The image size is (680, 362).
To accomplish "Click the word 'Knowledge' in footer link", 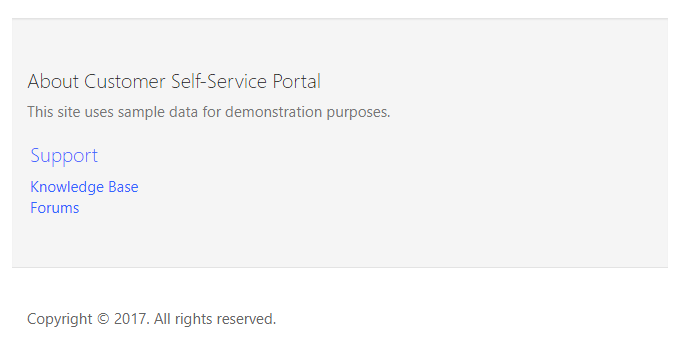I will click(x=67, y=187).
